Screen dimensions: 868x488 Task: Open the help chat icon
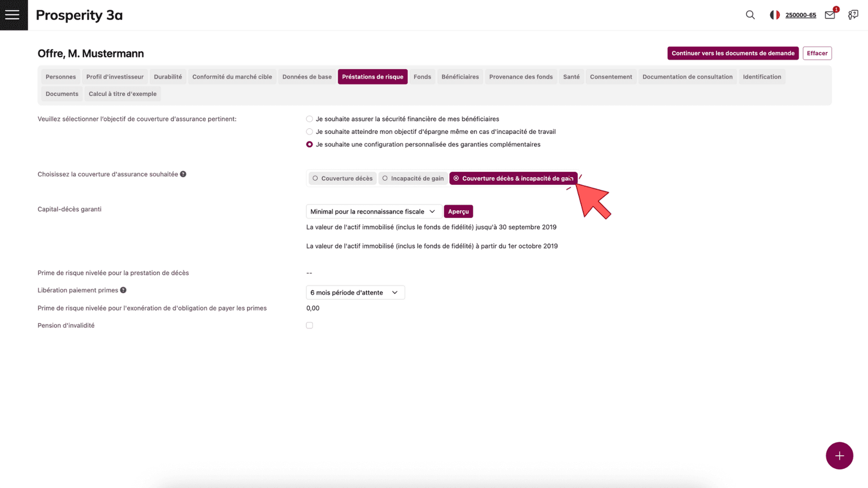click(853, 15)
